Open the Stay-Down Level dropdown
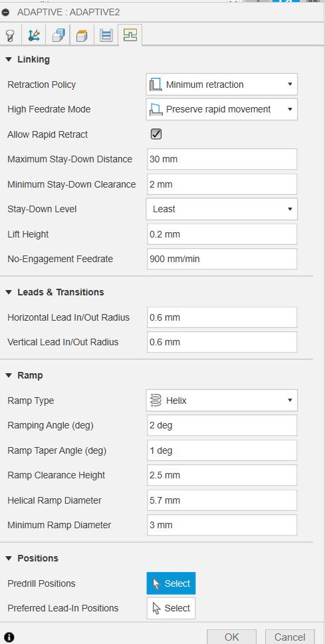The width and height of the screenshot is (325, 644). [x=221, y=209]
